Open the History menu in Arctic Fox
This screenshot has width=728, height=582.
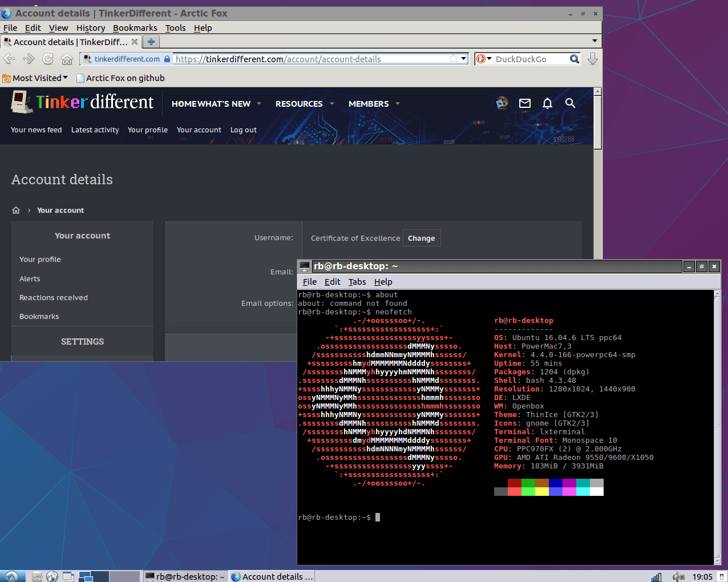point(91,27)
